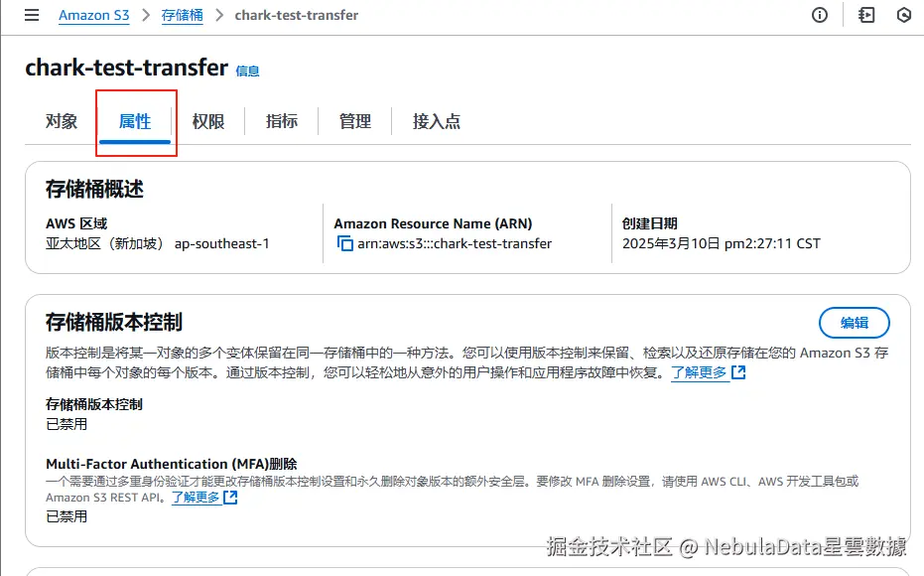Open the hamburger navigation menu
The height and width of the screenshot is (576, 924).
pos(32,15)
